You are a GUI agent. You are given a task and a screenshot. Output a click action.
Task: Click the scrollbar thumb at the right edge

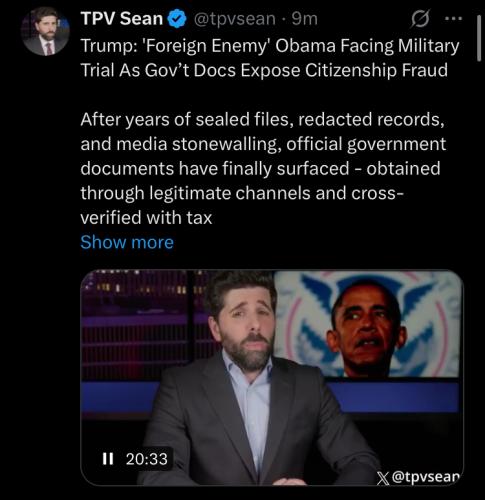coord(479,38)
